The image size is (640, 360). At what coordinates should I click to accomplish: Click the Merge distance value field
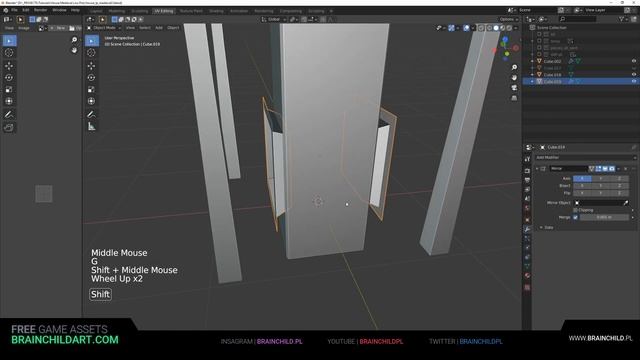[604, 218]
